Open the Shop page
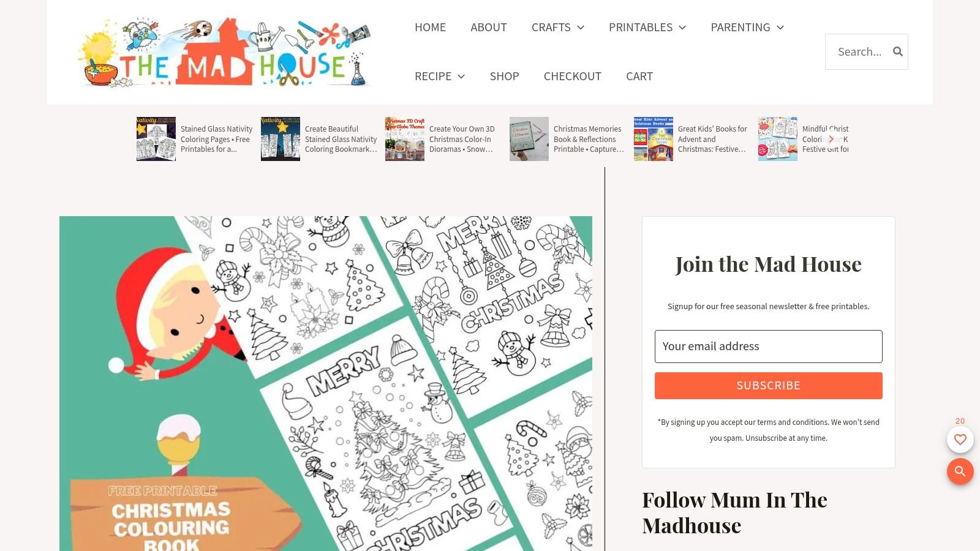 tap(504, 77)
